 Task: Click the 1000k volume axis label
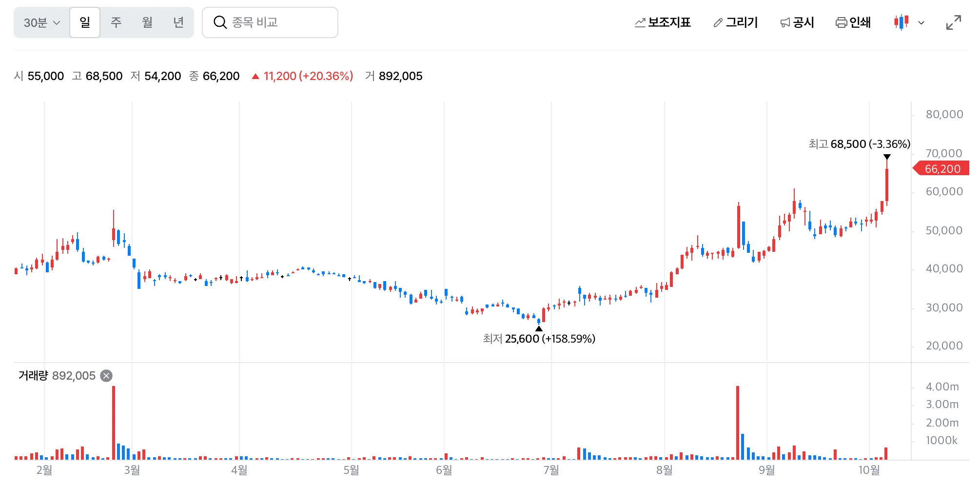click(941, 440)
